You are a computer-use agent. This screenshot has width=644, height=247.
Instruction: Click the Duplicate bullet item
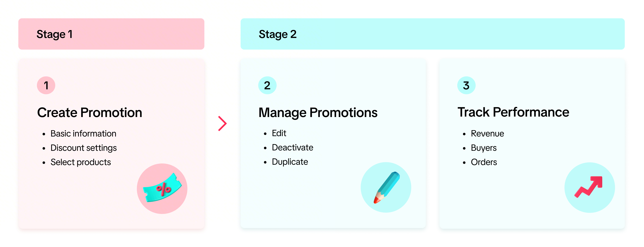tap(290, 162)
